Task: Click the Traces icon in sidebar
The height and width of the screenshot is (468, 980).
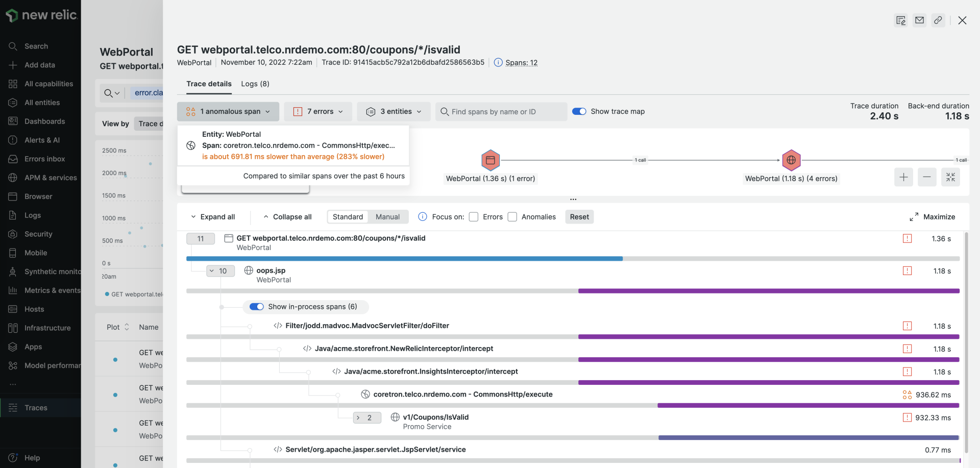Action: pos(14,407)
